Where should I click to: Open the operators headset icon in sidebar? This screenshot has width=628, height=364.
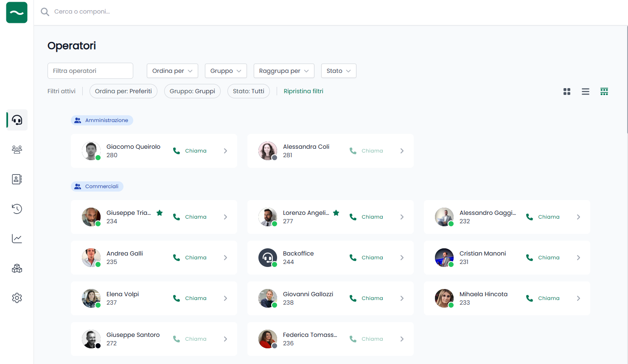(x=17, y=120)
